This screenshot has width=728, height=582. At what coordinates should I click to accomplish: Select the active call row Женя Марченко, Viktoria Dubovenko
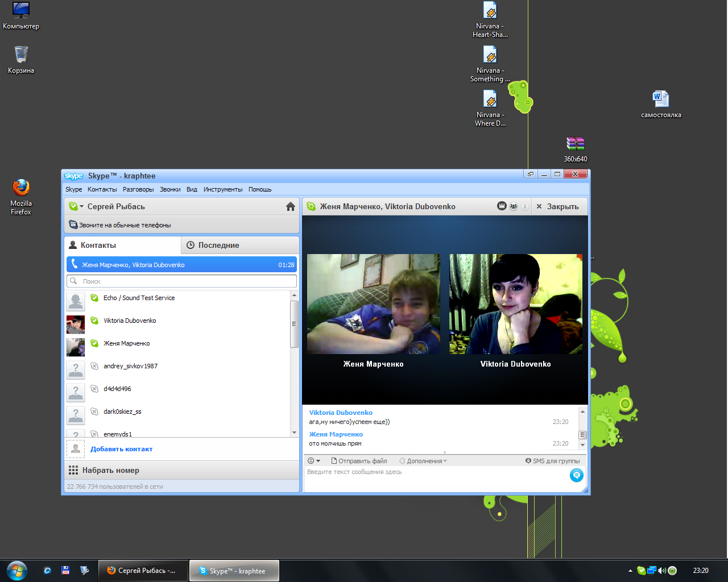(x=181, y=265)
